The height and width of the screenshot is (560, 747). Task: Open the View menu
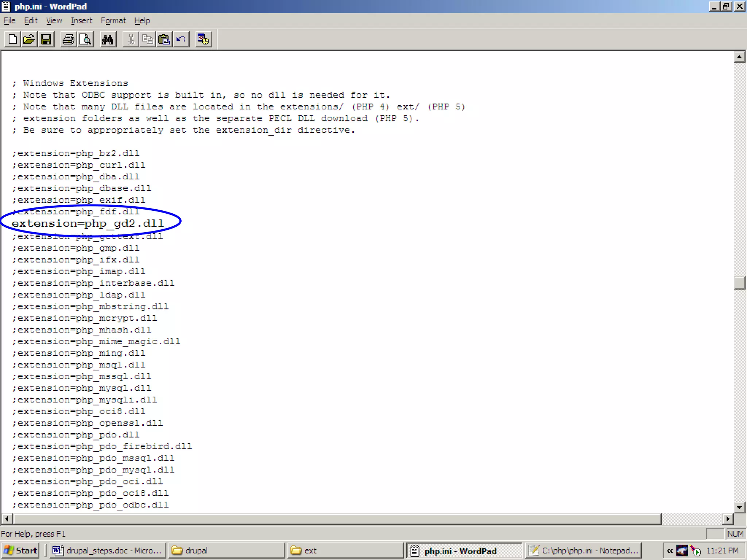coord(54,21)
